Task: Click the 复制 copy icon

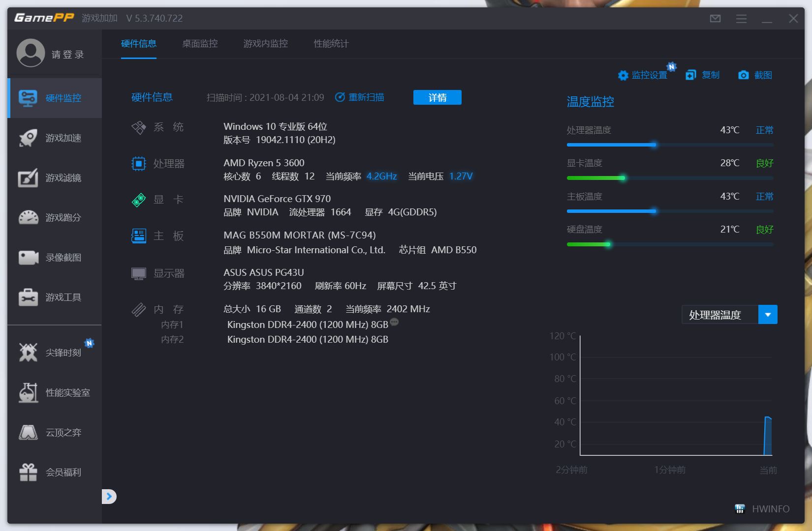Action: pyautogui.click(x=691, y=75)
